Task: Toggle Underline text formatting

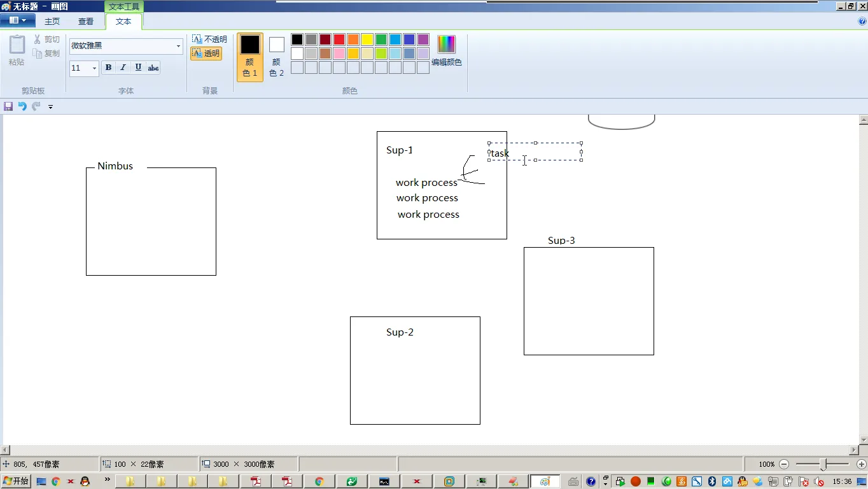Action: pyautogui.click(x=138, y=67)
